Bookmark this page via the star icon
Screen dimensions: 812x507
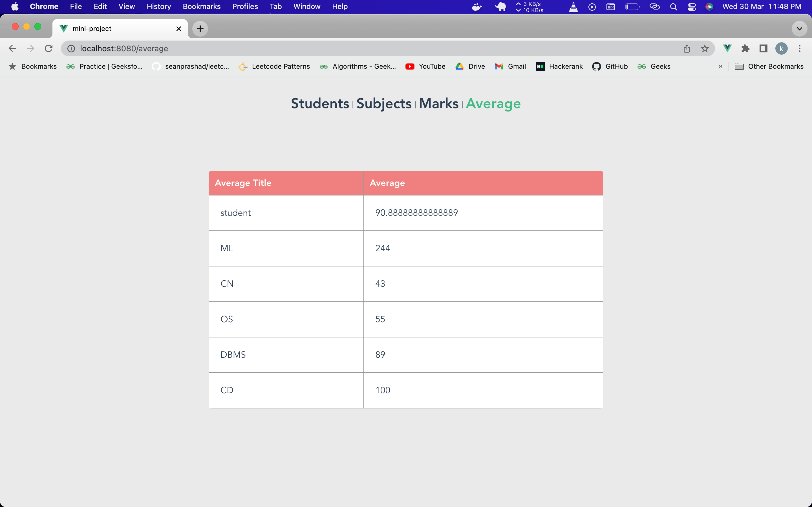point(704,48)
